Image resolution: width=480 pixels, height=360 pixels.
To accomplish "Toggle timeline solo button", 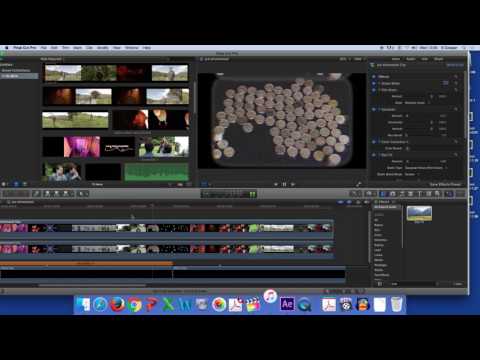I will pos(358,202).
